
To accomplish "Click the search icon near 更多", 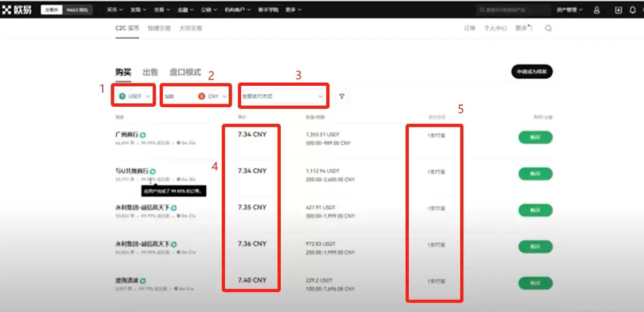I will tap(548, 28).
